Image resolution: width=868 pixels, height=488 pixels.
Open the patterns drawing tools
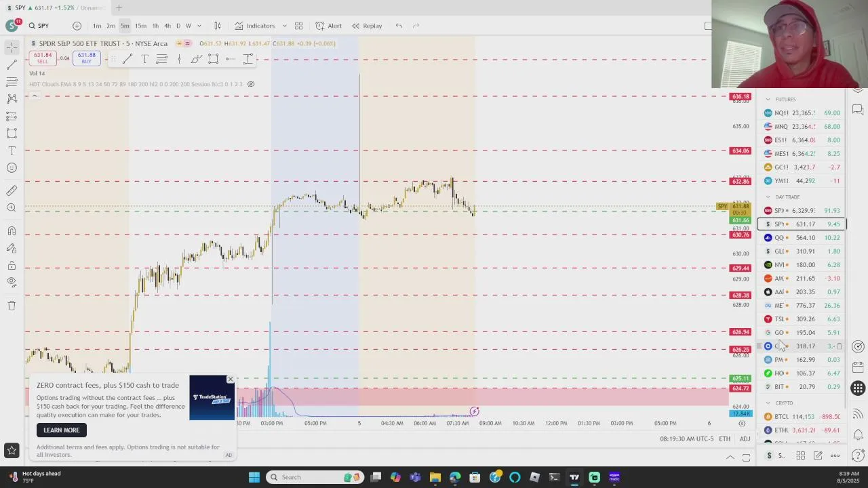(12, 99)
